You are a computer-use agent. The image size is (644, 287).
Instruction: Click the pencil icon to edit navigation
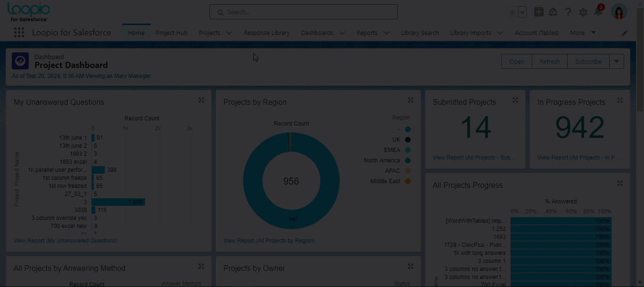point(625,33)
